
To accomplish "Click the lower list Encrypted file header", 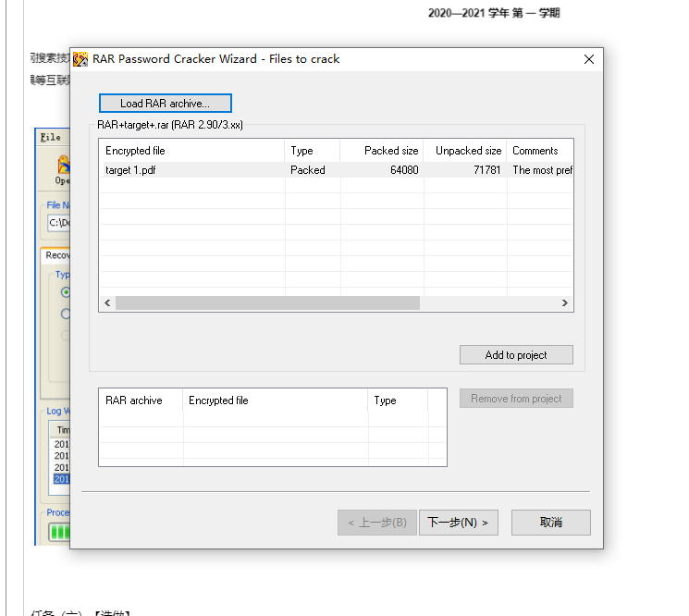I will point(275,400).
